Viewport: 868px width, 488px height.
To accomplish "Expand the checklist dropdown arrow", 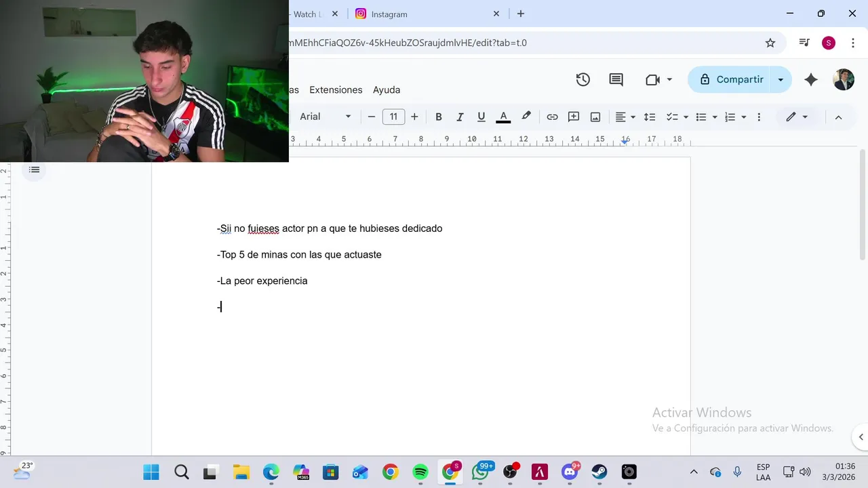I will [x=686, y=117].
